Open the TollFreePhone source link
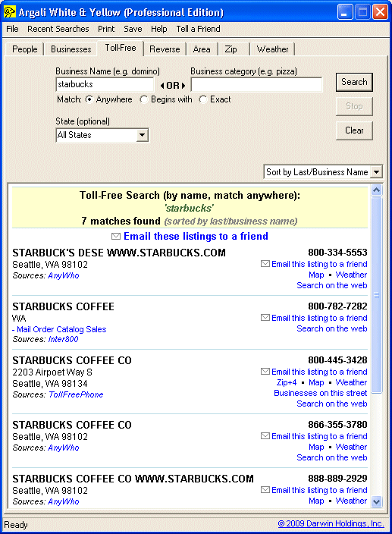The width and height of the screenshot is (392, 534). pyautogui.click(x=76, y=394)
